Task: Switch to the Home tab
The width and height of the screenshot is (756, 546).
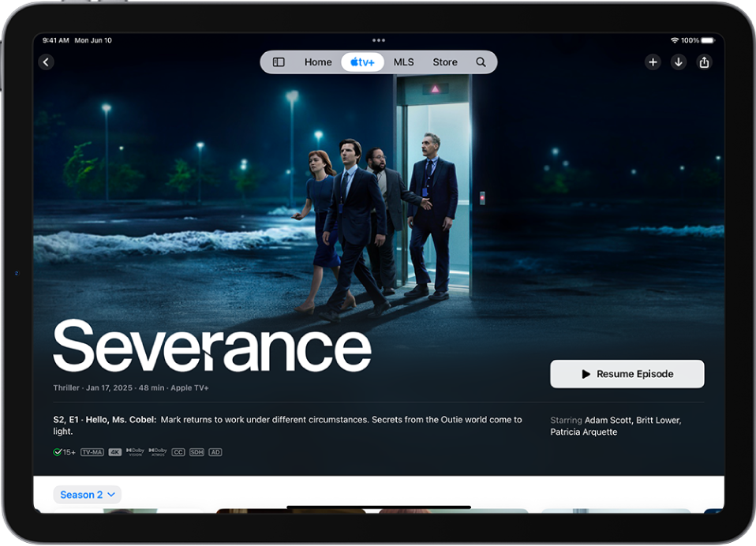Action: 318,62
